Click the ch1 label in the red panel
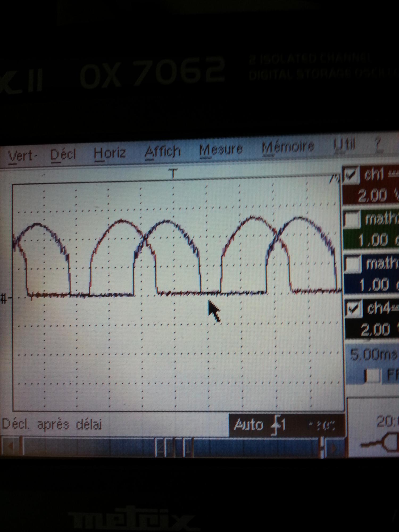Image resolution: width=399 pixels, height=532 pixels. pyautogui.click(x=374, y=174)
